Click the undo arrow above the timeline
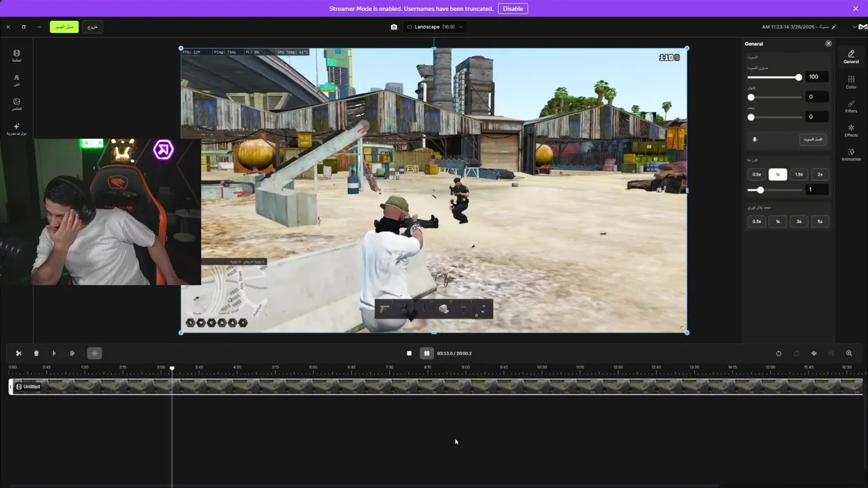 (x=778, y=353)
